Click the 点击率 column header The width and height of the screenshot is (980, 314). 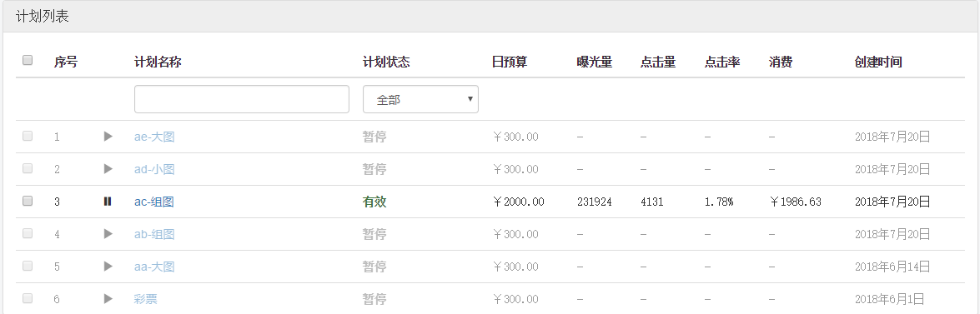coord(722,62)
